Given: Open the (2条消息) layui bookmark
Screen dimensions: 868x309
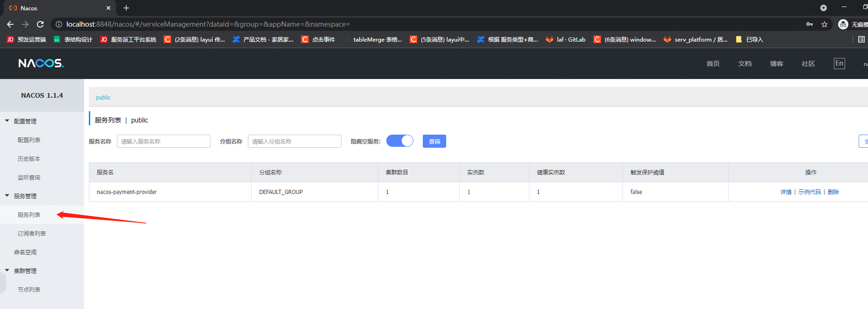Looking at the screenshot, I should [x=194, y=39].
